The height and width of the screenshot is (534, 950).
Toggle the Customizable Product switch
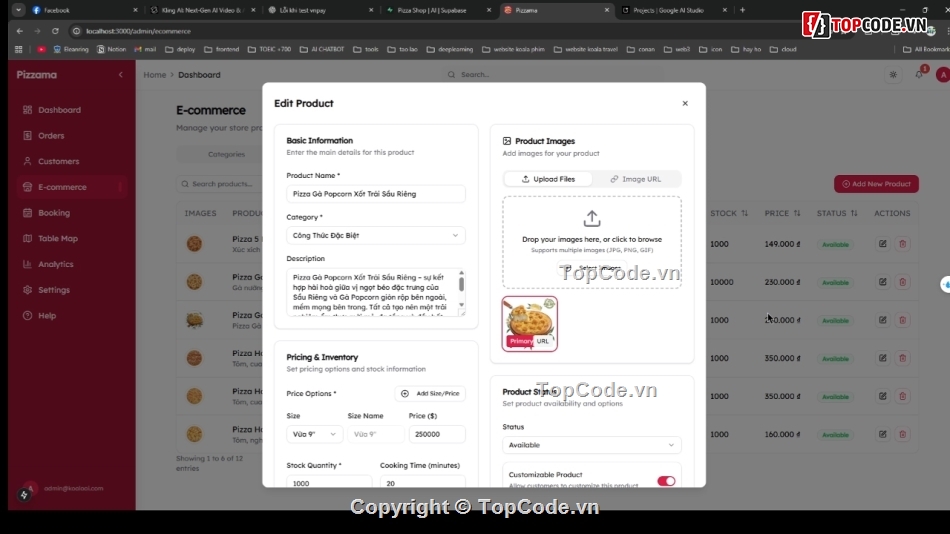(666, 481)
